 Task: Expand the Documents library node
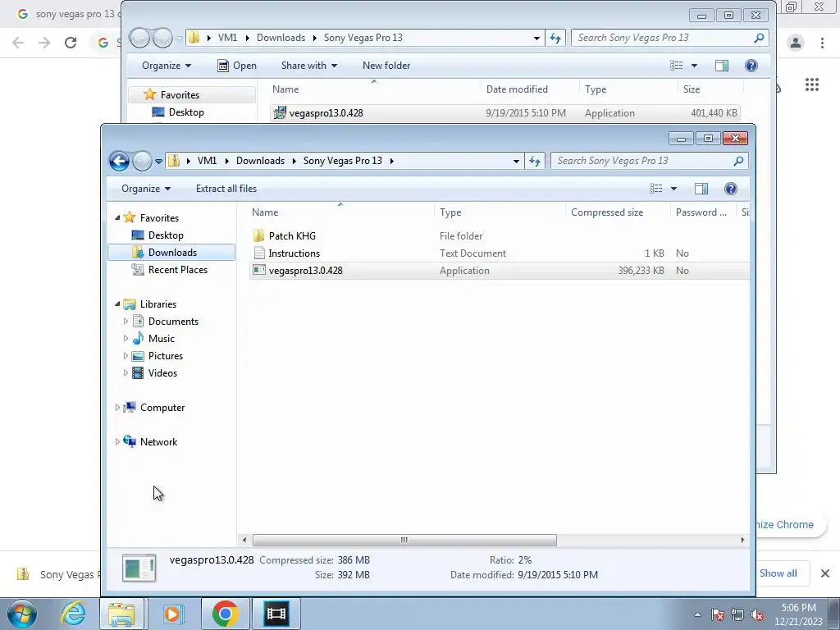tap(126, 322)
